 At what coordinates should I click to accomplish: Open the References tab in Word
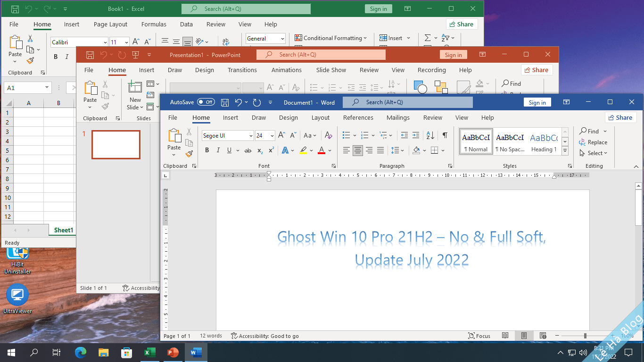[x=358, y=118]
